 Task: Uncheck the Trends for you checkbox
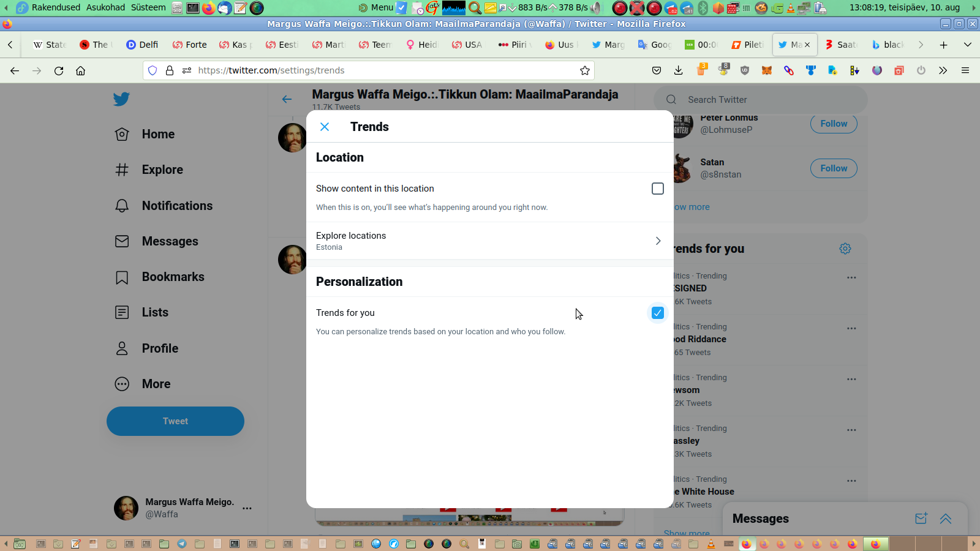tap(658, 313)
